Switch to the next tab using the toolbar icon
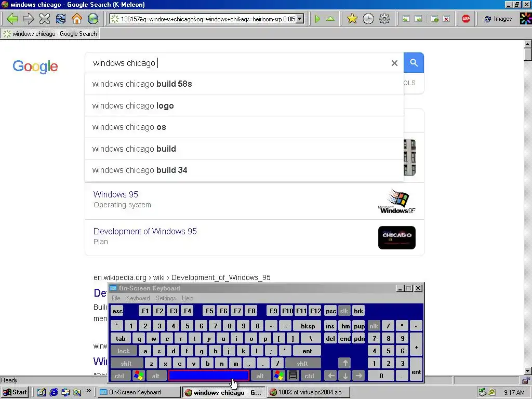This screenshot has width=532, height=399. 418,19
